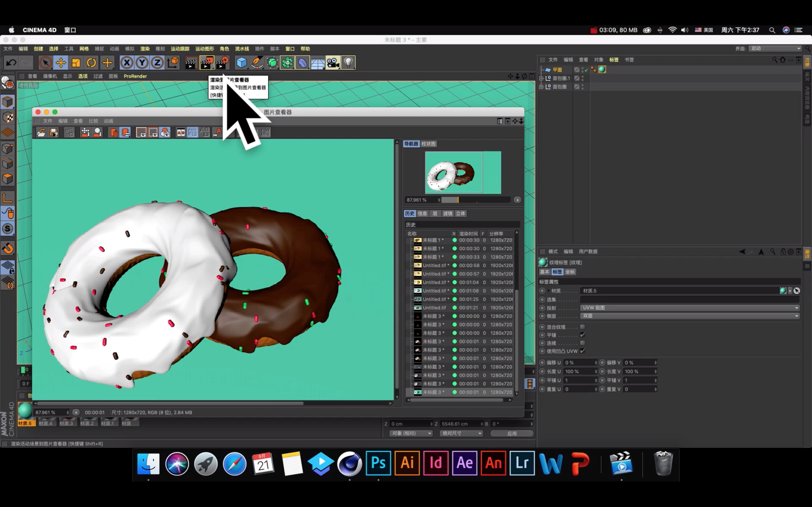812x507 pixels.
Task: Toggle the X axis lock icon
Action: pyautogui.click(x=127, y=63)
